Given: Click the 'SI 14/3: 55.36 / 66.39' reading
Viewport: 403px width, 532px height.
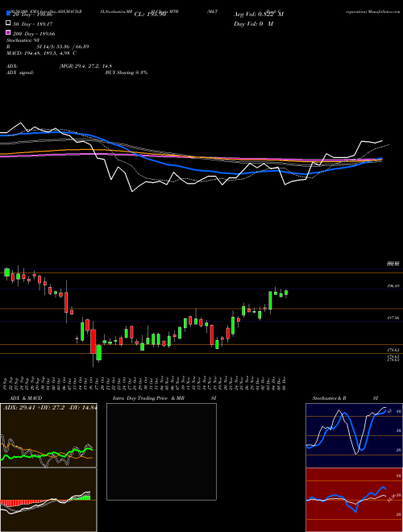Looking at the screenshot, I should click(x=63, y=47).
